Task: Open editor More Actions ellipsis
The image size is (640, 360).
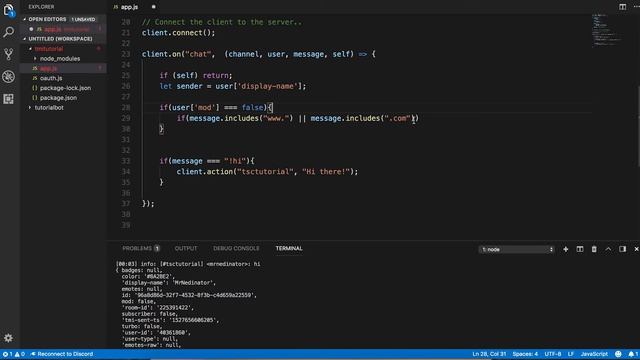Action: 636,7
